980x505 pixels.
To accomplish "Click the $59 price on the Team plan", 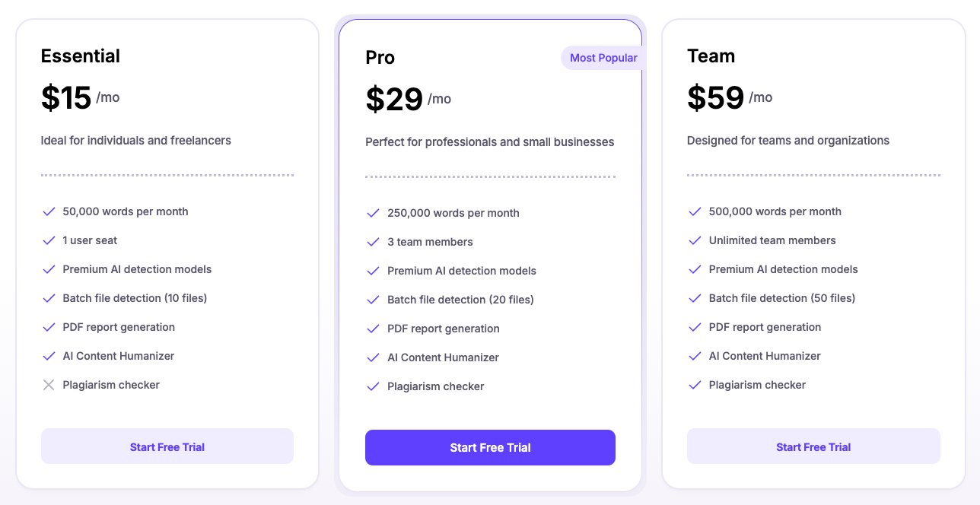I will [x=715, y=97].
